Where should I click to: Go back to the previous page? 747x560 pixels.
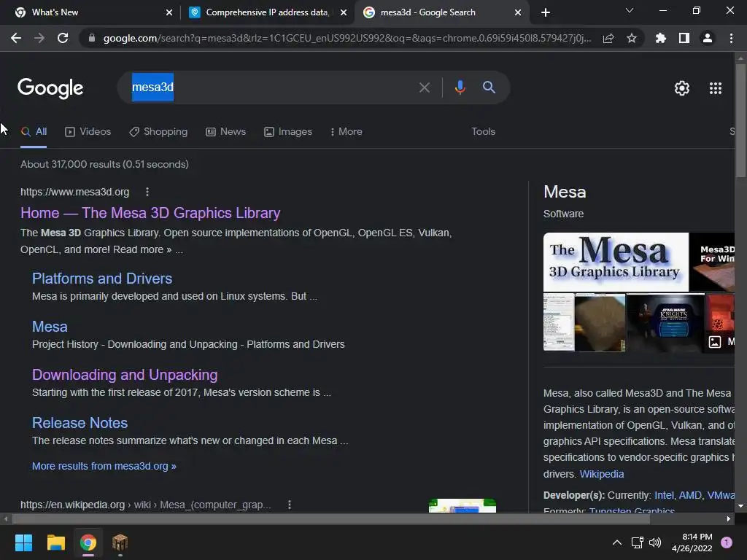point(16,38)
